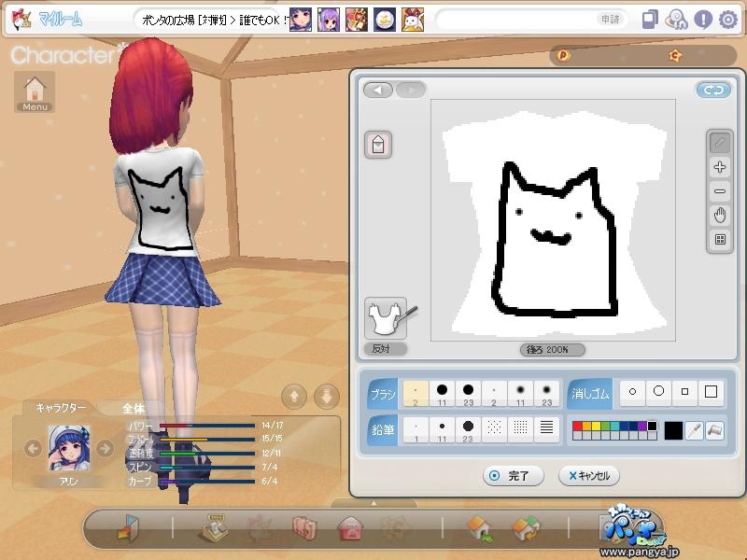Select the pencil draw tool in the side toolbar

click(719, 143)
